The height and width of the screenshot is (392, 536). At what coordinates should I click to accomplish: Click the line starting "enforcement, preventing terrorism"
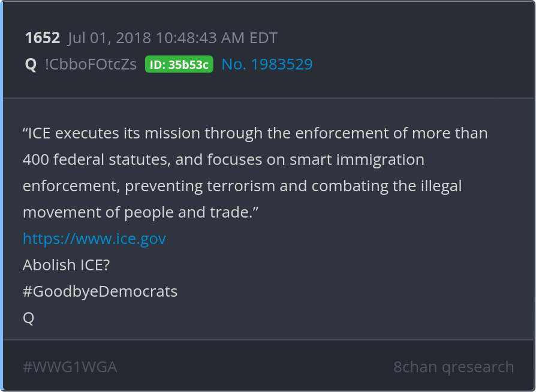tap(242, 186)
